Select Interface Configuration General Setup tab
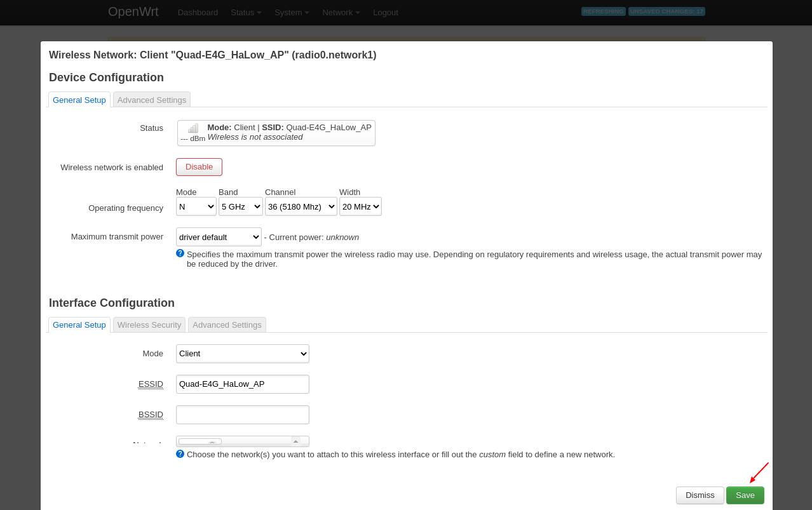812x510 pixels. pos(79,325)
